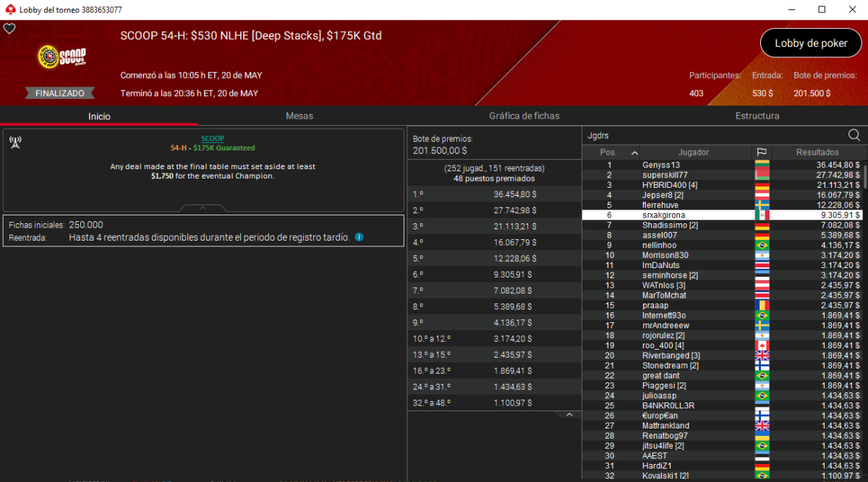Select player row assel007
This screenshot has height=482, width=868.
coord(722,236)
